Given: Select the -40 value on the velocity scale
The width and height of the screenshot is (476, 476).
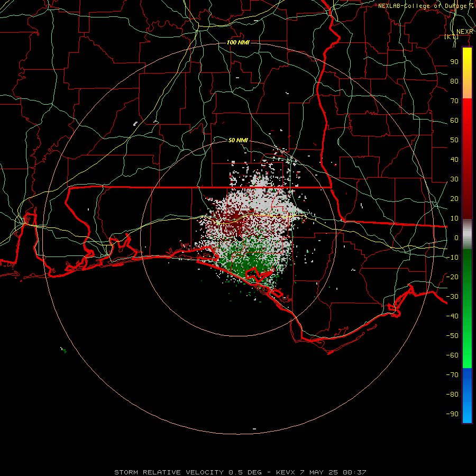Looking at the screenshot, I should tap(452, 316).
